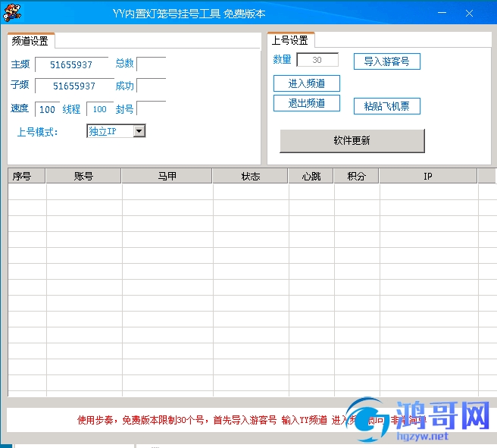Open the 频道设置 tab

click(30, 41)
